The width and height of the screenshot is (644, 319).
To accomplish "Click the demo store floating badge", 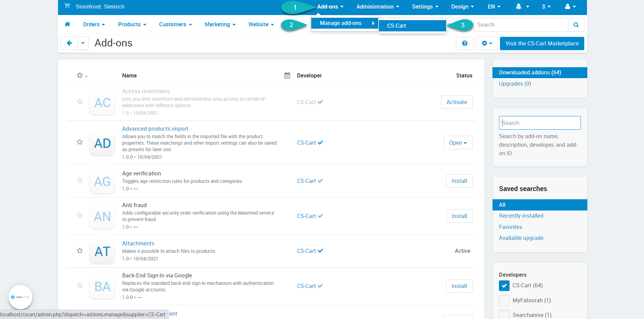I will tap(20, 297).
